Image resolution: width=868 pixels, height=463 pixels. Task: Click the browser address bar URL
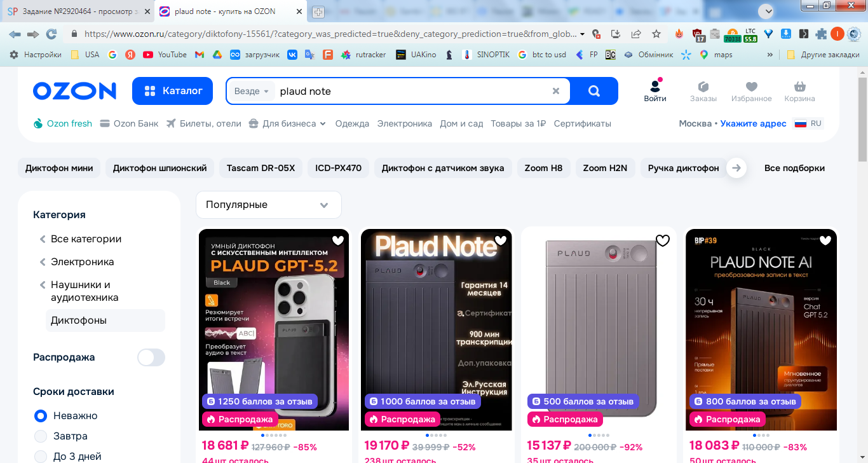pyautogui.click(x=329, y=34)
